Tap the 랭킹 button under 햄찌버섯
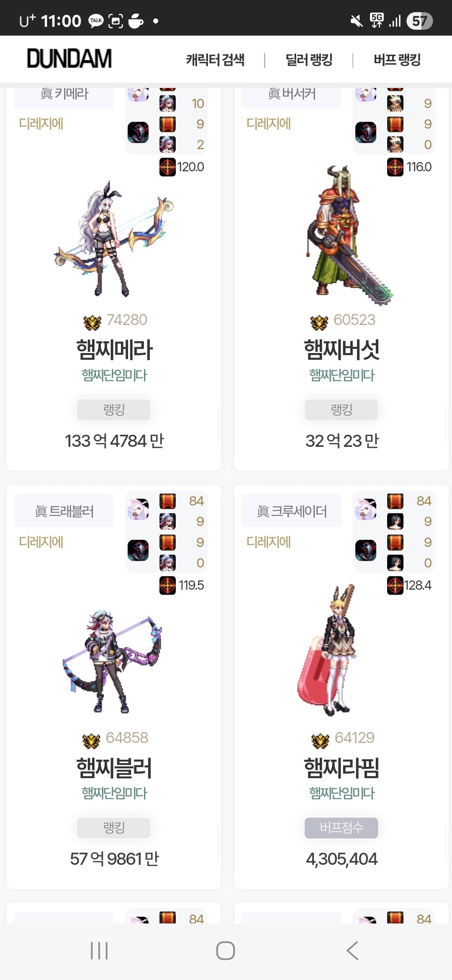Viewport: 452px width, 980px height. click(x=342, y=410)
